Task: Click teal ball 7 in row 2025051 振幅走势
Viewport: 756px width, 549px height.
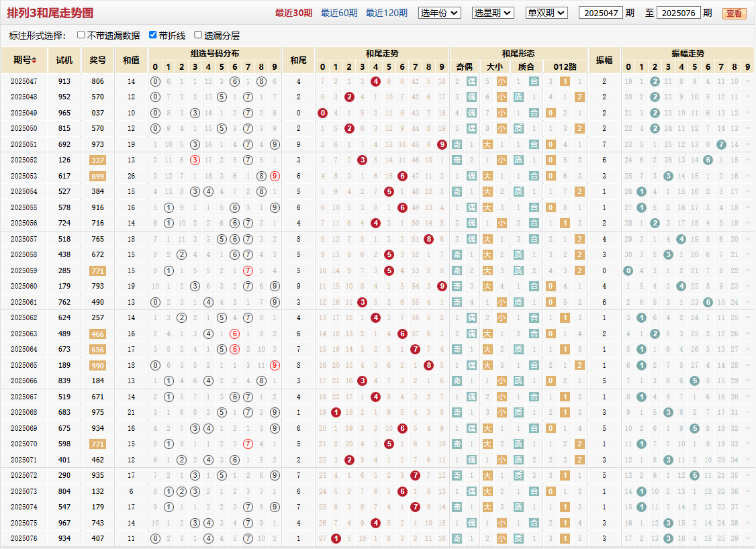Action: pos(721,144)
